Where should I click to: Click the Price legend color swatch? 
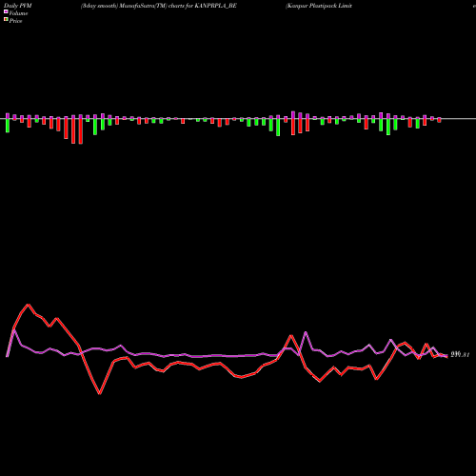tap(6, 20)
